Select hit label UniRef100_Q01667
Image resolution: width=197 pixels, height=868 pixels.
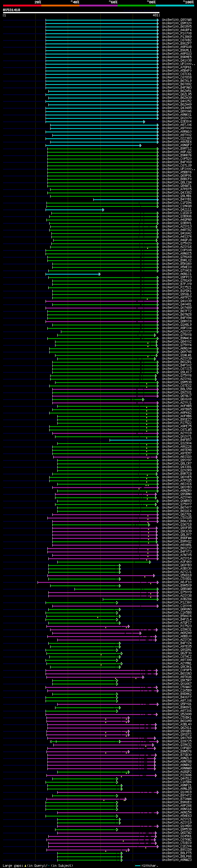[177, 684]
